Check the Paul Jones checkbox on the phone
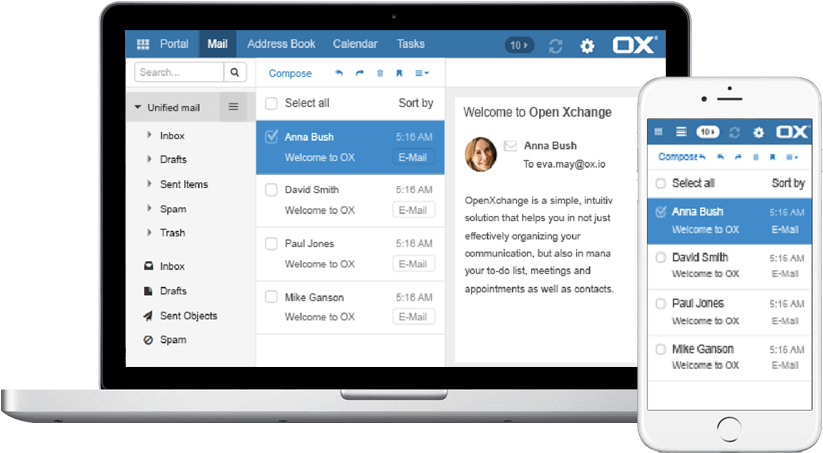823x453 pixels. 661,303
